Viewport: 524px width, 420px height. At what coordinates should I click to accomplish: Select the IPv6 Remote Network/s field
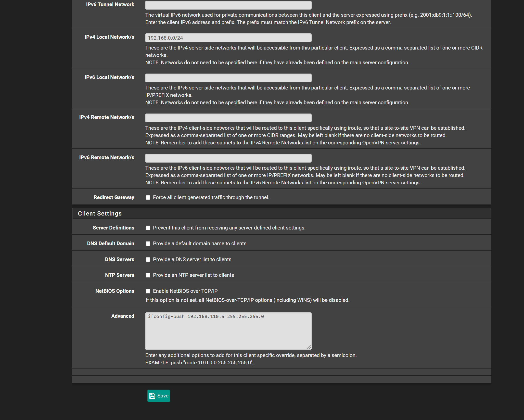(x=228, y=158)
